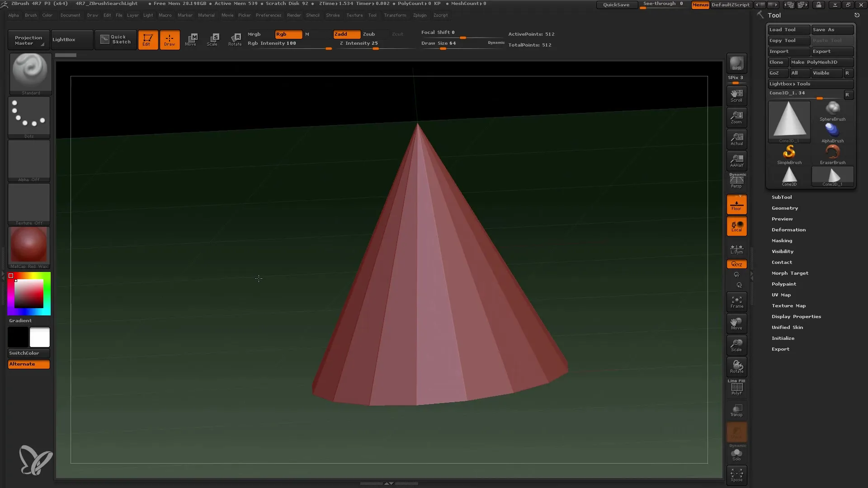Click Load Tool button
Image resolution: width=868 pixels, height=488 pixels.
(x=789, y=30)
